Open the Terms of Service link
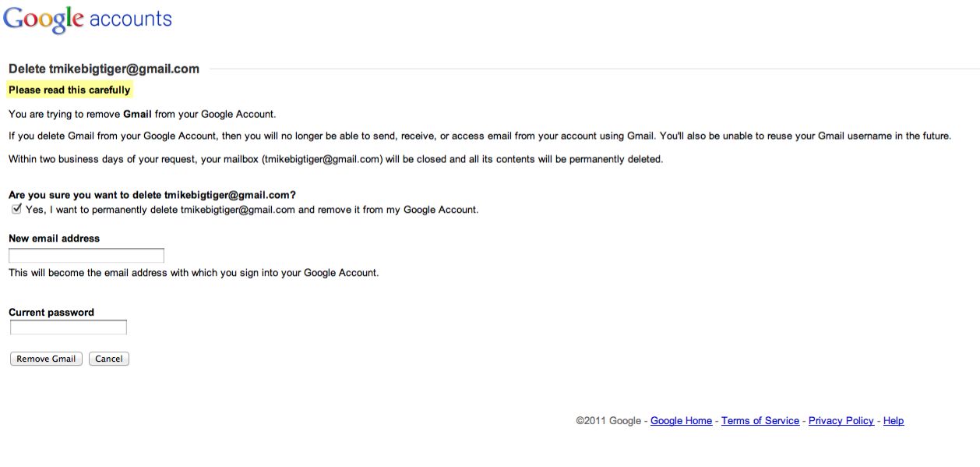980x467 pixels. click(x=760, y=421)
